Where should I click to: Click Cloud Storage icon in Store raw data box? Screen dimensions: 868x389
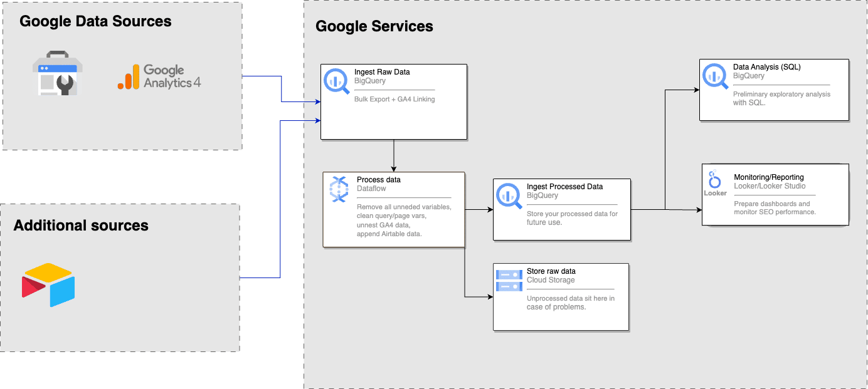509,280
